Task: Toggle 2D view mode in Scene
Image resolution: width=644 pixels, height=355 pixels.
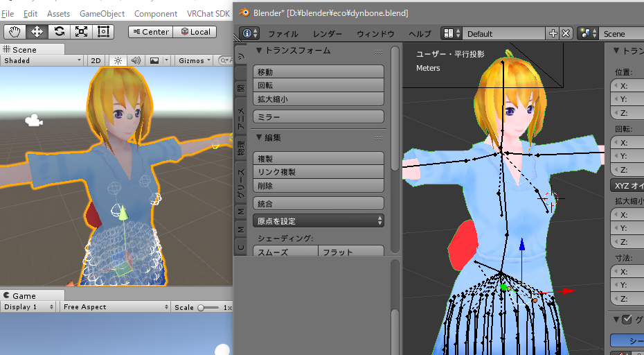Action: (96, 60)
